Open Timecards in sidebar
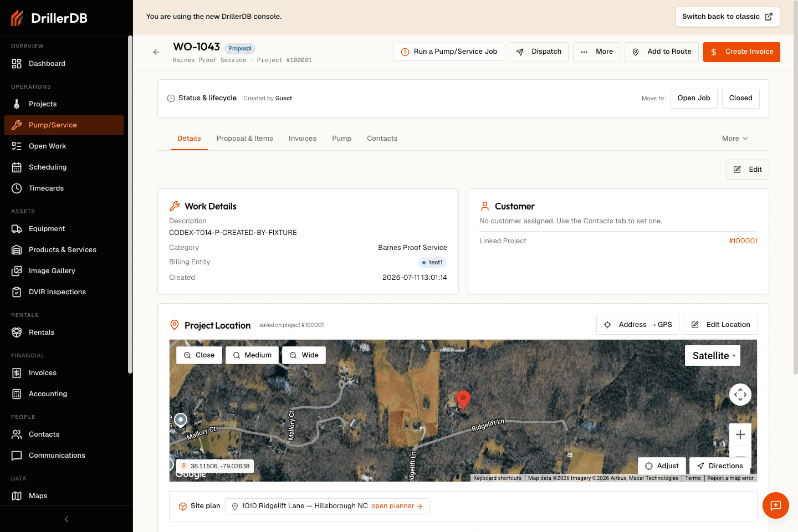 point(64,188)
